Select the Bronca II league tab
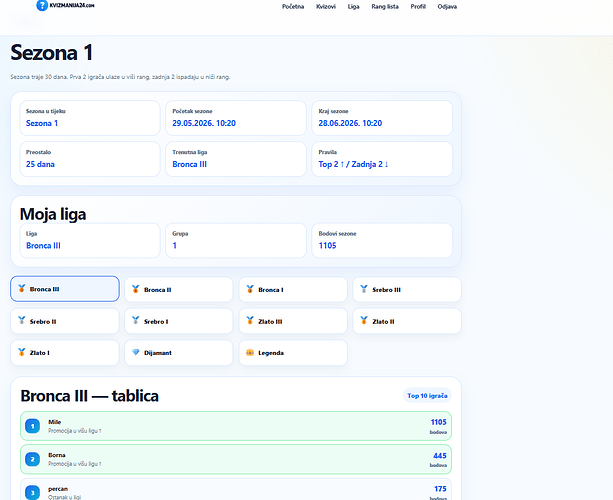The width and height of the screenshot is (613, 500). 179,289
